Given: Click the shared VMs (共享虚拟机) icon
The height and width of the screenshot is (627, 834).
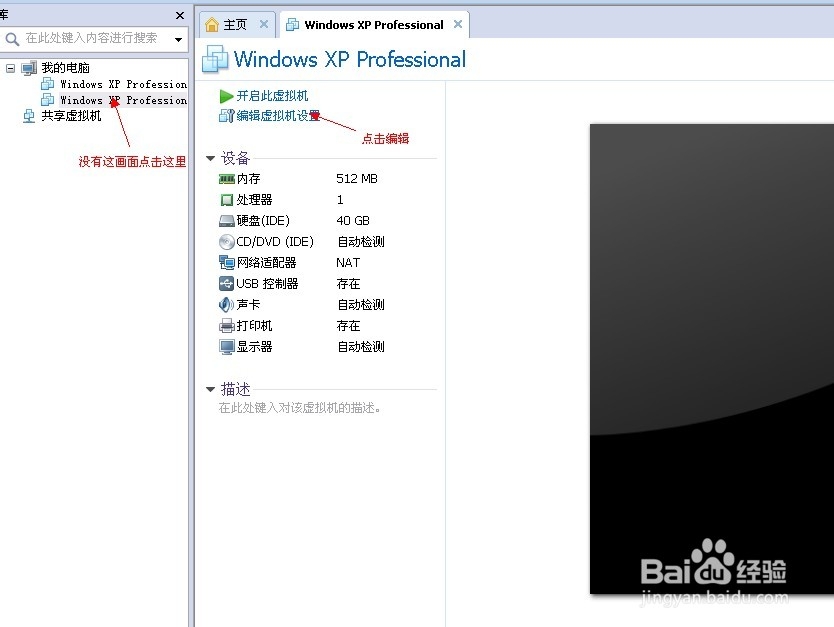Looking at the screenshot, I should coord(29,116).
